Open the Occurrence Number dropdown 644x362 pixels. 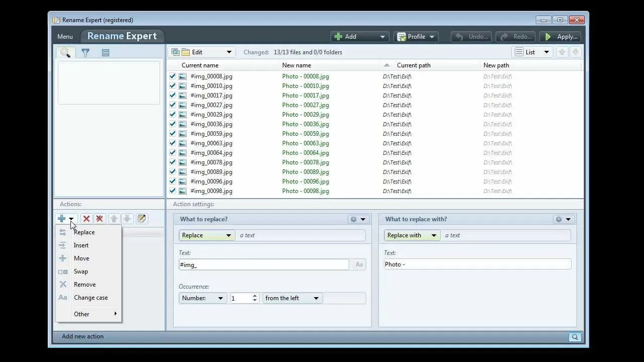[203, 298]
